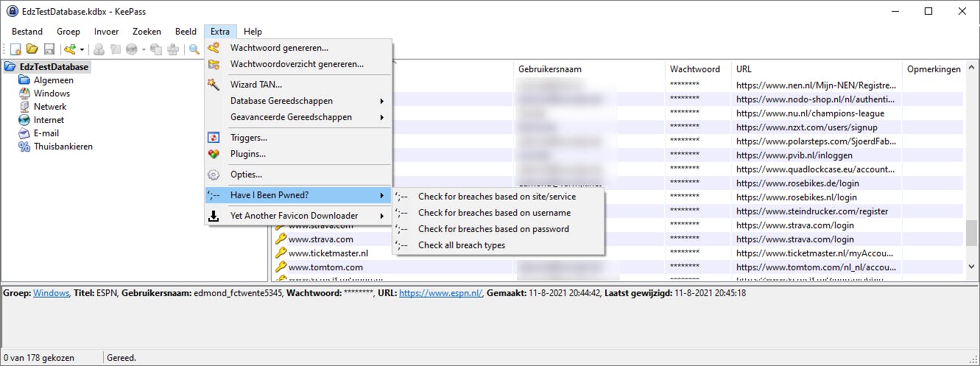Select Check all breach types
Image resolution: width=980 pixels, height=366 pixels.
pyautogui.click(x=498, y=245)
